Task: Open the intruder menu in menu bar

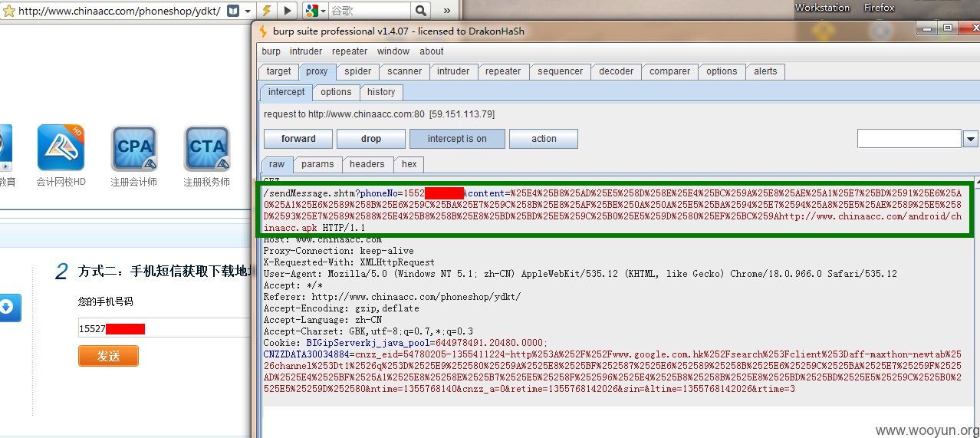Action: (x=306, y=51)
